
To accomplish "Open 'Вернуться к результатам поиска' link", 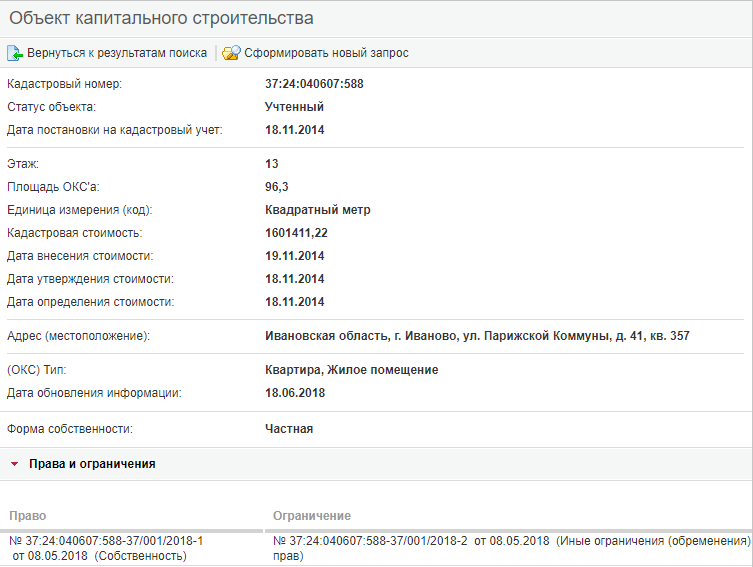I will (117, 53).
